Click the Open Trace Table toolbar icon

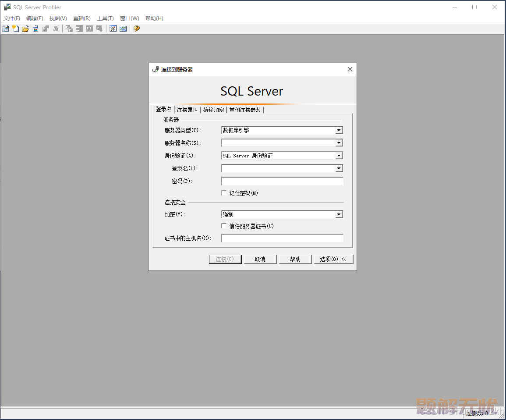(35, 29)
